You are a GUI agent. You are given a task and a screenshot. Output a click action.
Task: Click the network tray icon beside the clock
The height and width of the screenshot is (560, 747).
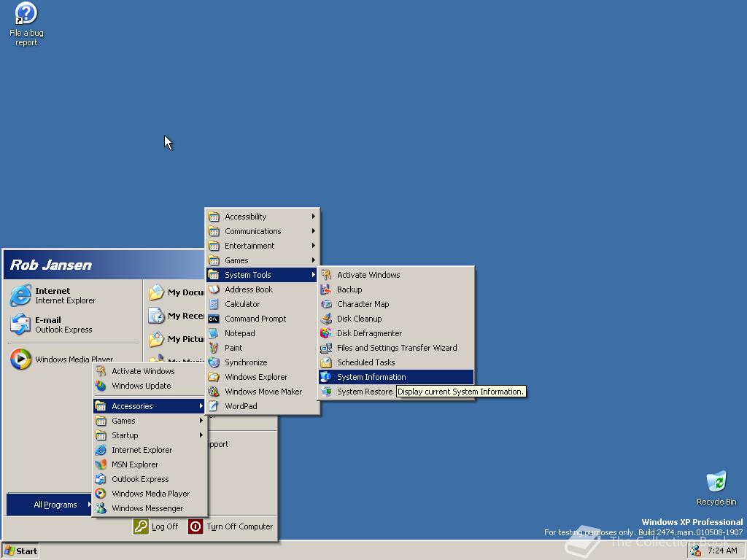coord(696,551)
